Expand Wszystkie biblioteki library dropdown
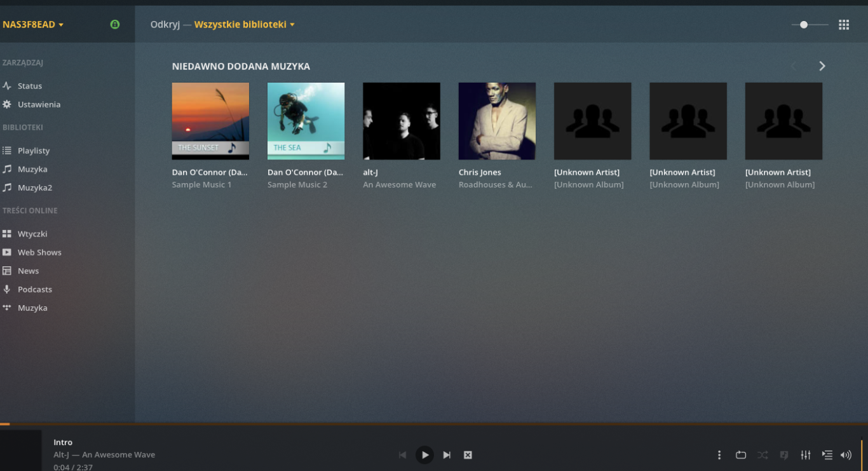The width and height of the screenshot is (868, 471). click(245, 25)
